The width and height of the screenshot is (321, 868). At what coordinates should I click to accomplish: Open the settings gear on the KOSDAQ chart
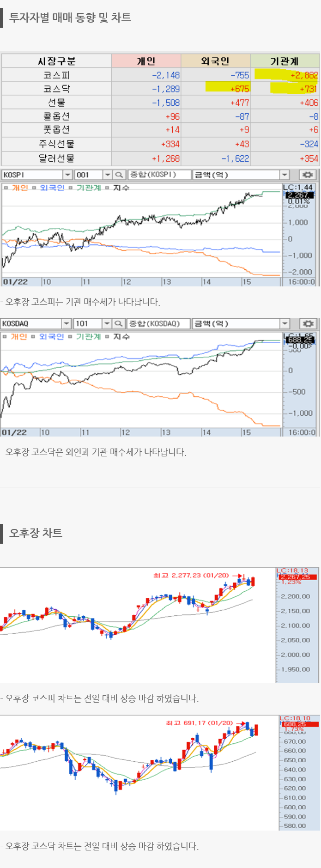(308, 323)
